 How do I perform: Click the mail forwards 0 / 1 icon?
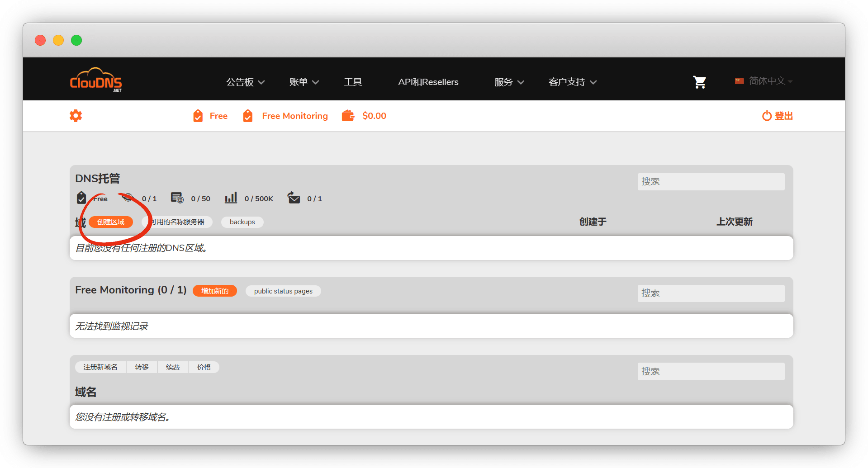(x=294, y=198)
